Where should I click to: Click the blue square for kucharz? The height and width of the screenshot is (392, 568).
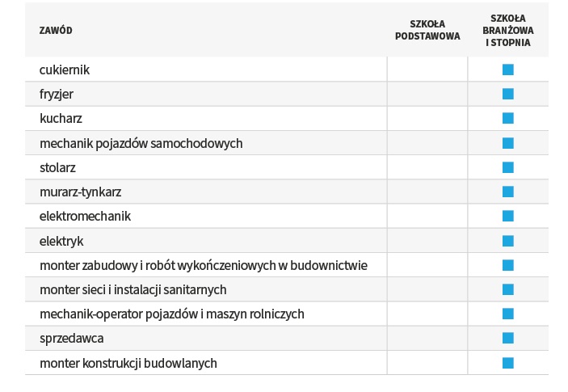(508, 118)
